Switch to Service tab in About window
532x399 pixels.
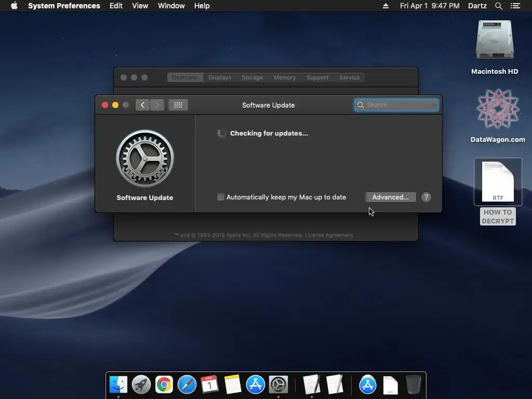click(x=349, y=77)
